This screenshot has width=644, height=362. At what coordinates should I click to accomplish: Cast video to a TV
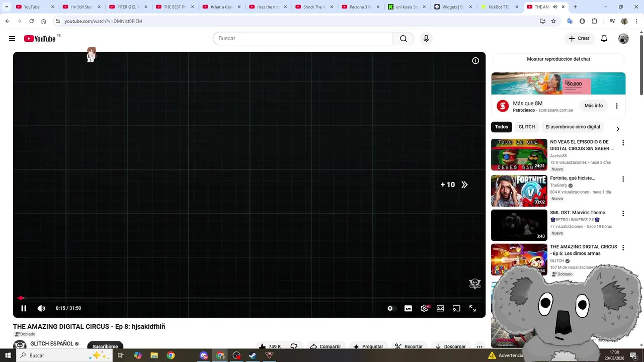[456, 308]
